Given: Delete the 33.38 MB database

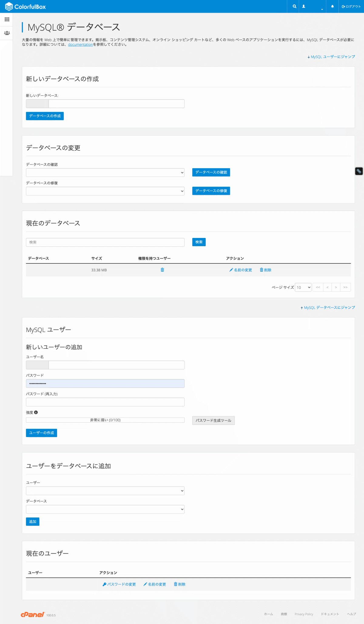Looking at the screenshot, I should click(x=266, y=270).
